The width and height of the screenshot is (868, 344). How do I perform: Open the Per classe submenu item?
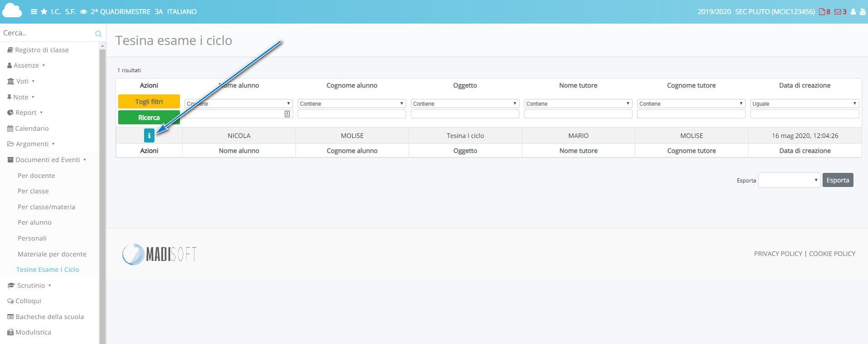(33, 191)
